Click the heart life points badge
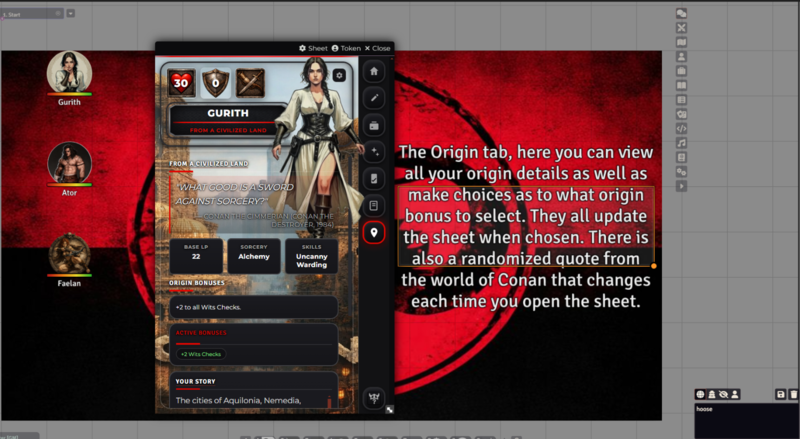The height and width of the screenshot is (439, 800). tap(181, 83)
